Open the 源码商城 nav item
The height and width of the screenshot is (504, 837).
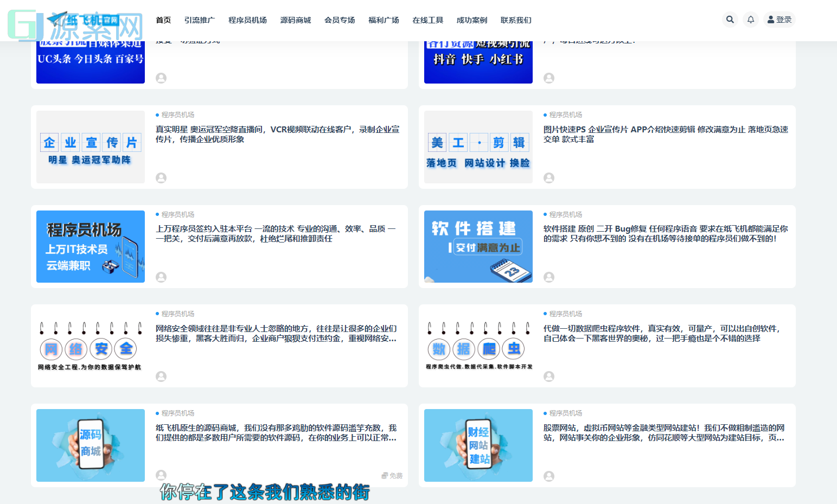[295, 20]
